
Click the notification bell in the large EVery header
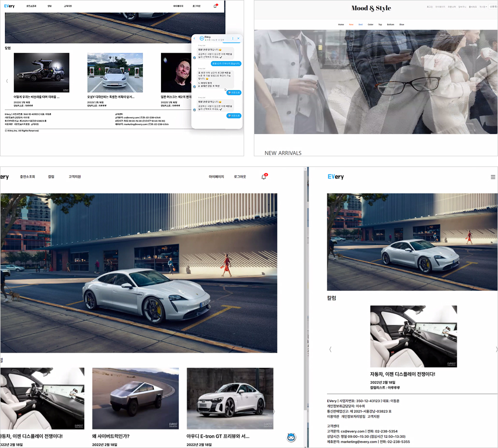(264, 177)
